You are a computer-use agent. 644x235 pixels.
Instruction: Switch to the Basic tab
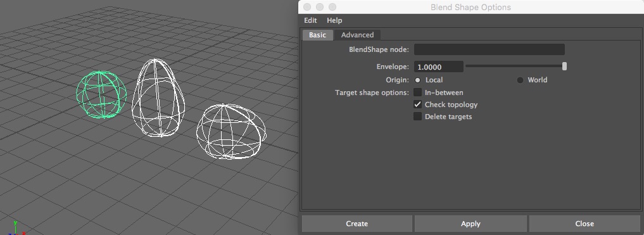317,35
